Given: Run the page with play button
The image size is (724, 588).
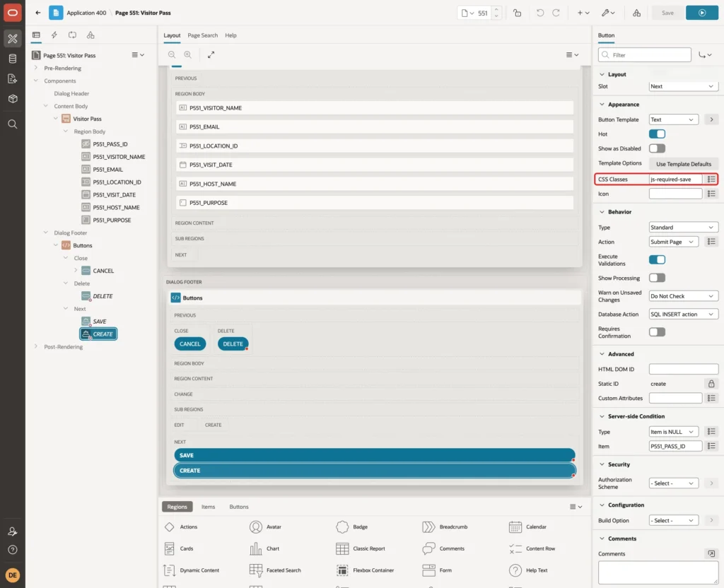Looking at the screenshot, I should (701, 13).
